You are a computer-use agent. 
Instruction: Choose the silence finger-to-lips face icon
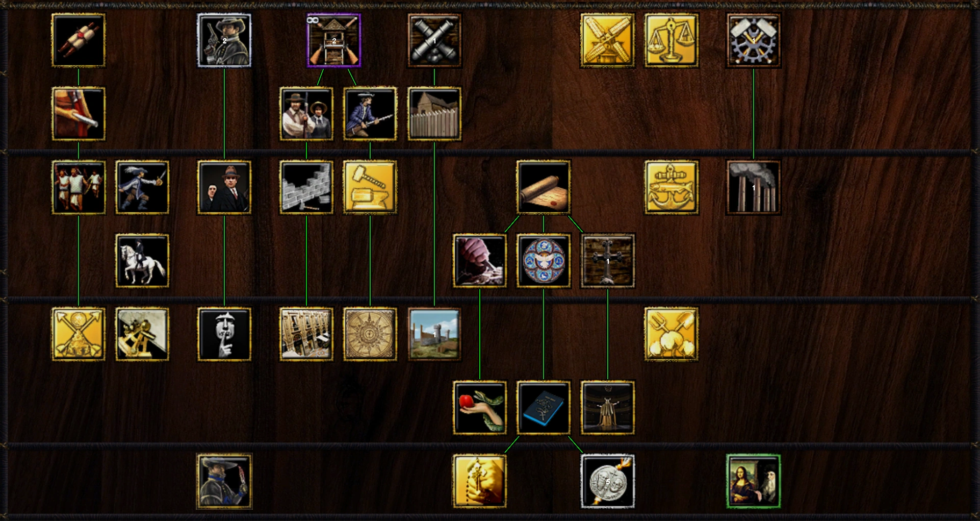tap(224, 334)
